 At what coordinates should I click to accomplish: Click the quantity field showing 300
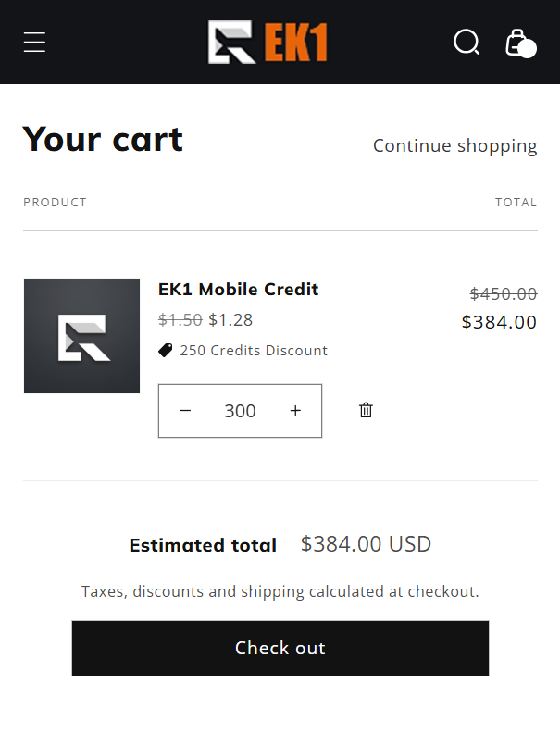pyautogui.click(x=240, y=411)
